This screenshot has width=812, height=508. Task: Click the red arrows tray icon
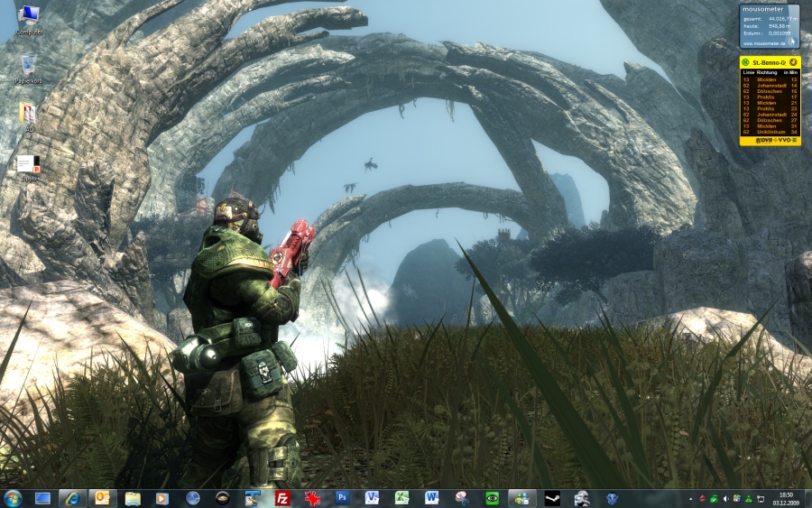pyautogui.click(x=702, y=499)
